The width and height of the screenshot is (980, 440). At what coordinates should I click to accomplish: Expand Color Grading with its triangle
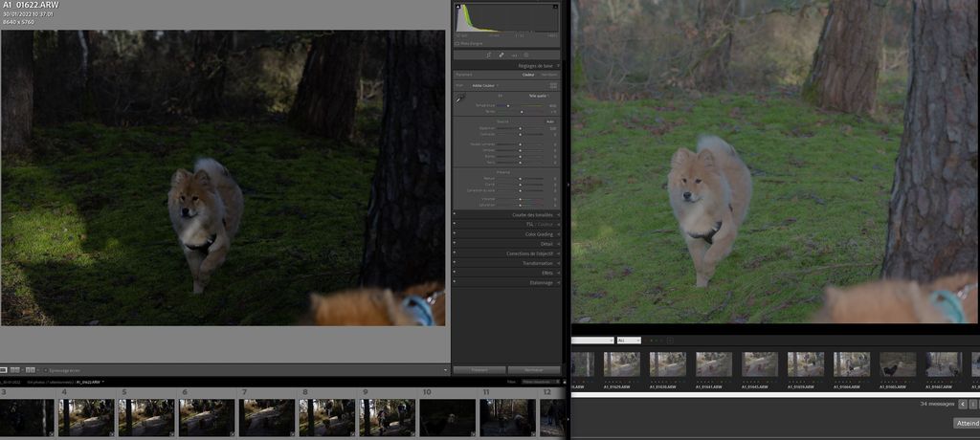click(558, 233)
